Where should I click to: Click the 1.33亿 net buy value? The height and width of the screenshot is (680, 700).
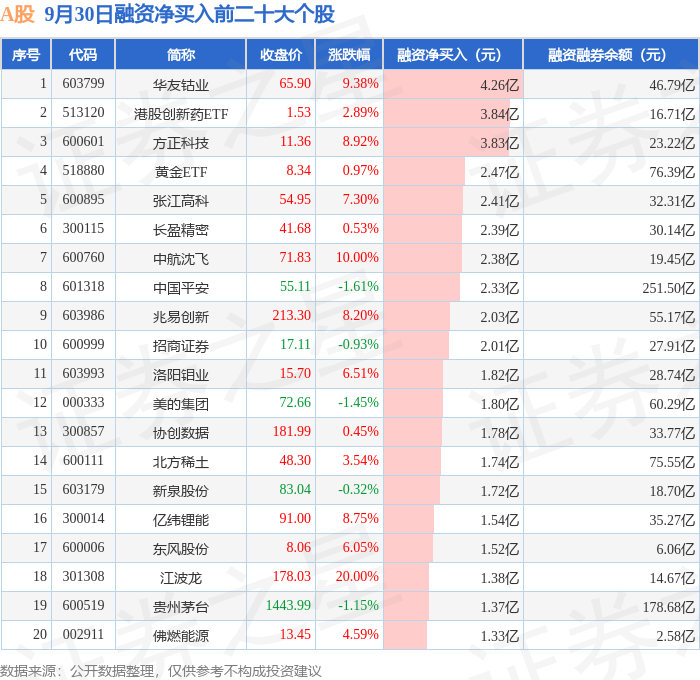click(x=500, y=636)
